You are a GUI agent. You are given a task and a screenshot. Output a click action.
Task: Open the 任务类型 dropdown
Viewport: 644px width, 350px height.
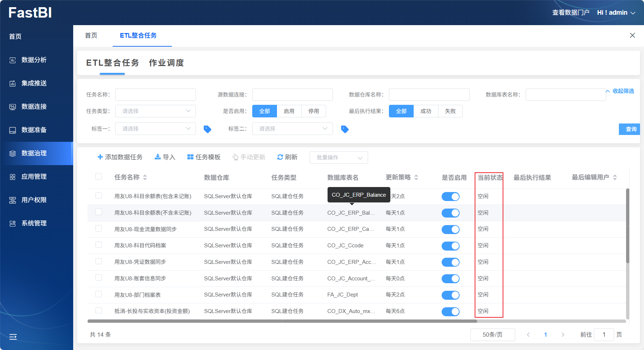(x=155, y=111)
